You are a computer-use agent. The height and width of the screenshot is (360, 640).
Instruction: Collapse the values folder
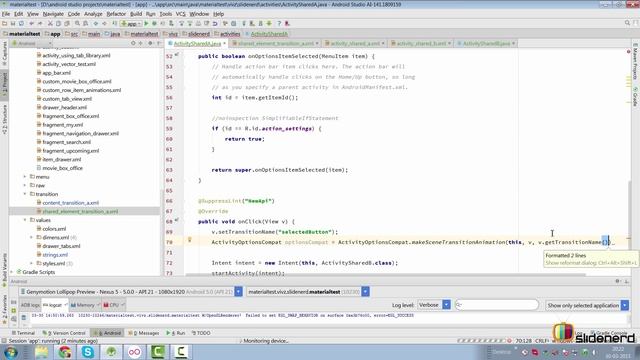coord(25,220)
